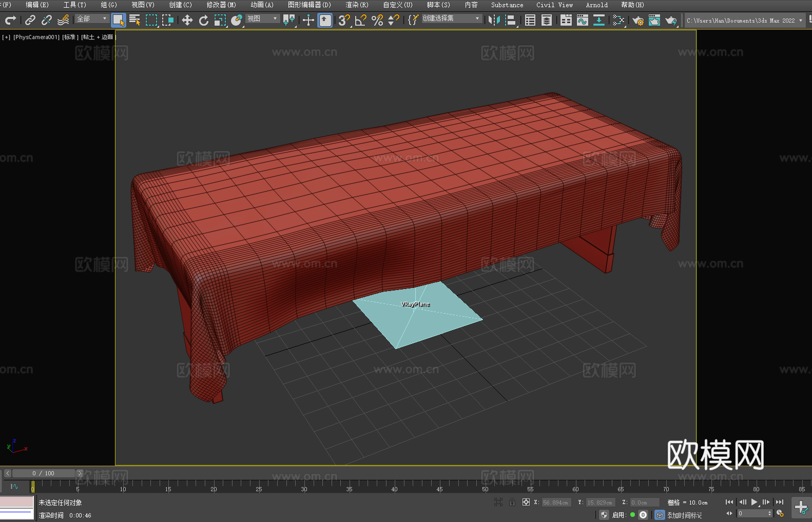Image resolution: width=812 pixels, height=522 pixels.
Task: Toggle the Scene Explorer
Action: click(x=530, y=21)
